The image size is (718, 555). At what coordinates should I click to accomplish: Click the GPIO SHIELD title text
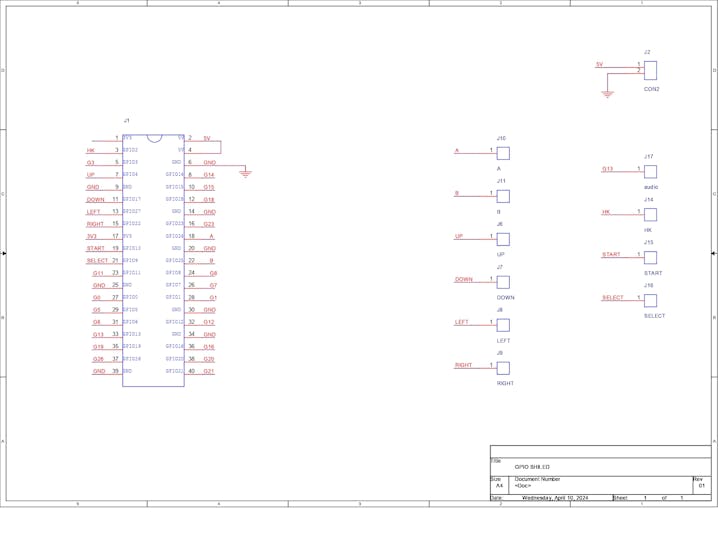(x=532, y=467)
